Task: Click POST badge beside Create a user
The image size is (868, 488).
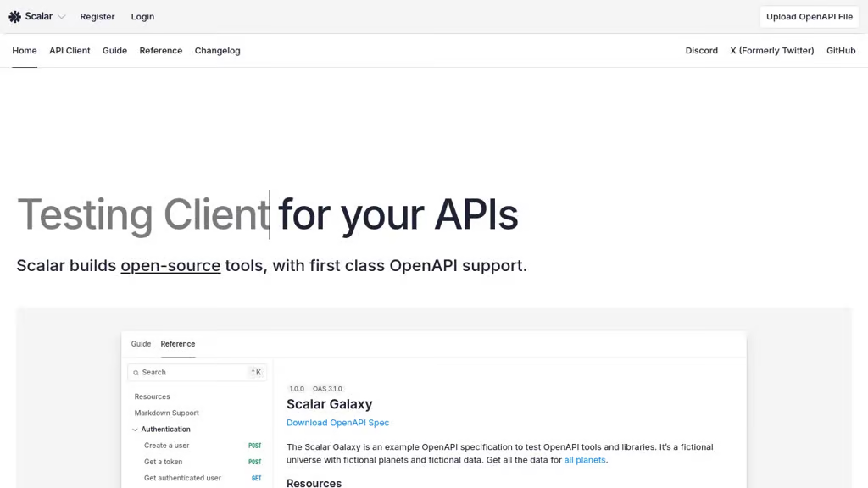Action: pyautogui.click(x=254, y=446)
